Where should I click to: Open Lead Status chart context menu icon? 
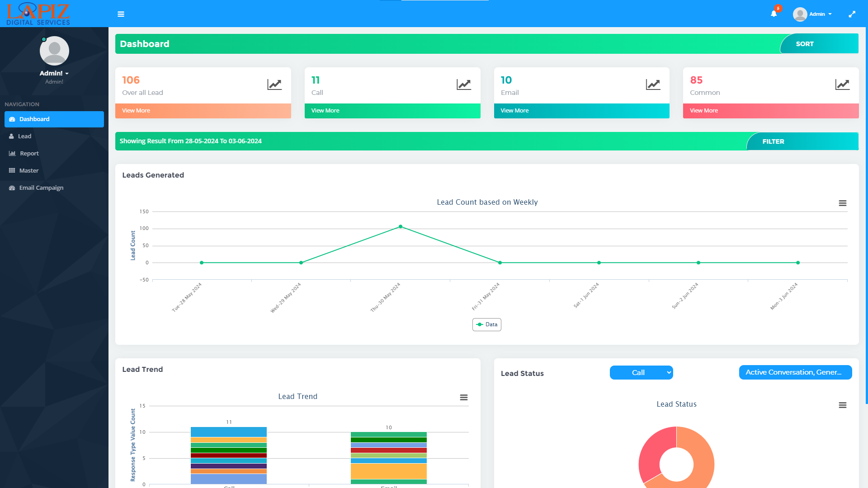[x=843, y=405]
